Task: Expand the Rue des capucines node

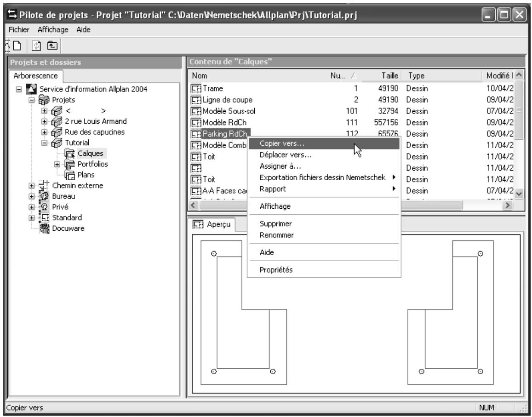Action: pyautogui.click(x=44, y=132)
